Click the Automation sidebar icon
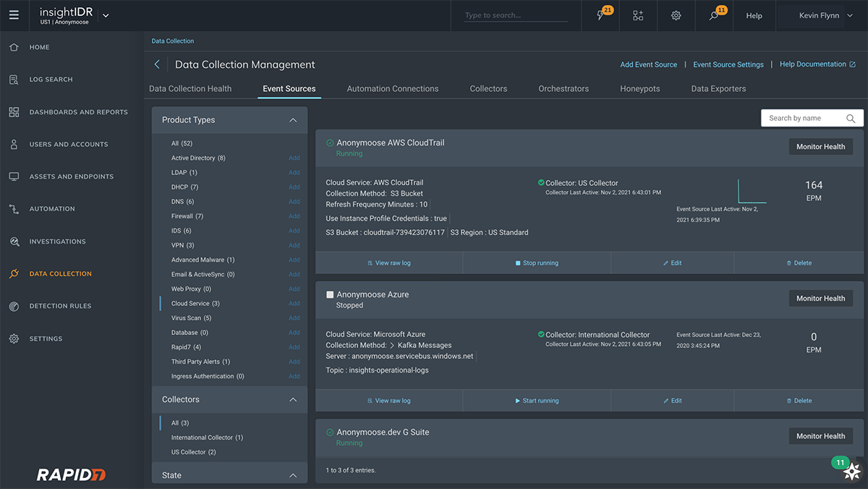The image size is (868, 489). pos(14,209)
